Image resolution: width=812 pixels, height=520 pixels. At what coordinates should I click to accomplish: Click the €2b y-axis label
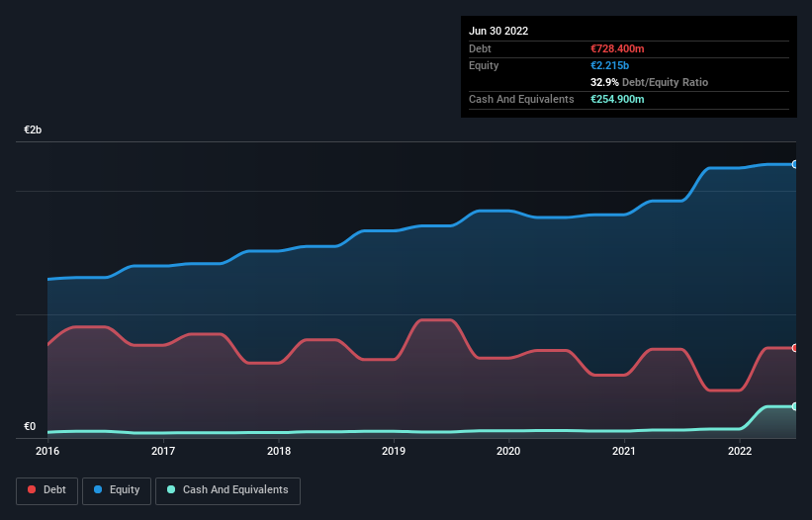click(x=33, y=130)
